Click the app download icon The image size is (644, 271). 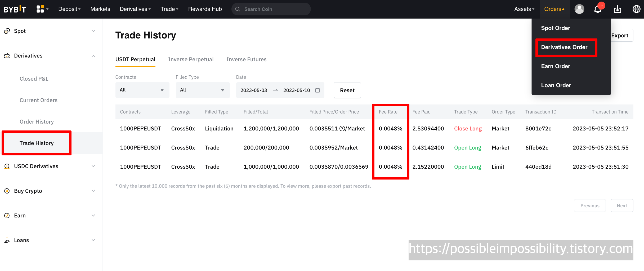tap(617, 9)
